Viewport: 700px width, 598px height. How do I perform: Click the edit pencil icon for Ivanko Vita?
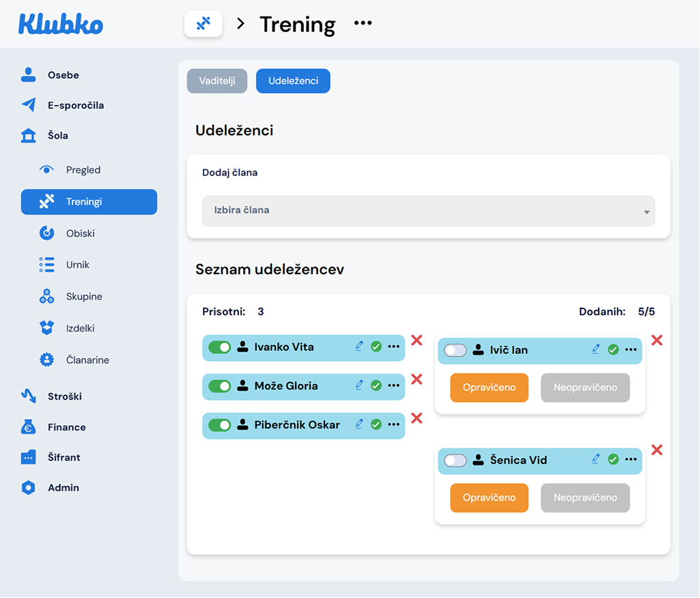(x=359, y=346)
